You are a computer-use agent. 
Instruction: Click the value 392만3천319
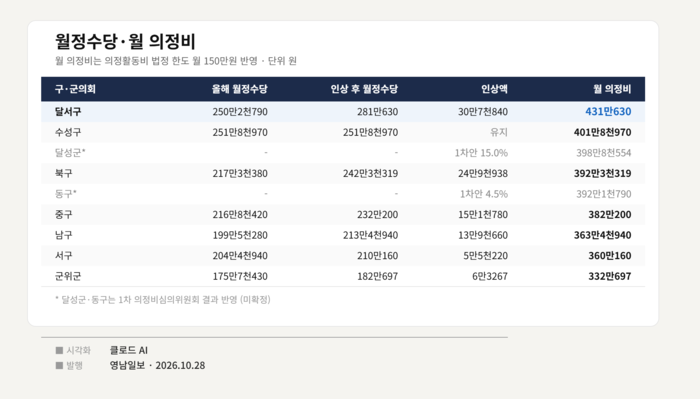click(x=603, y=173)
